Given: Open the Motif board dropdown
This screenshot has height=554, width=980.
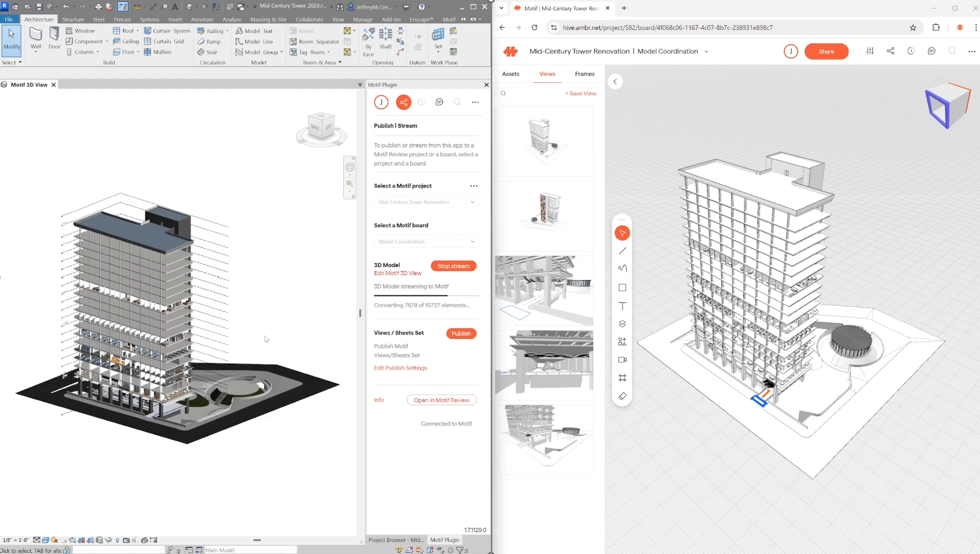Looking at the screenshot, I should pyautogui.click(x=426, y=241).
